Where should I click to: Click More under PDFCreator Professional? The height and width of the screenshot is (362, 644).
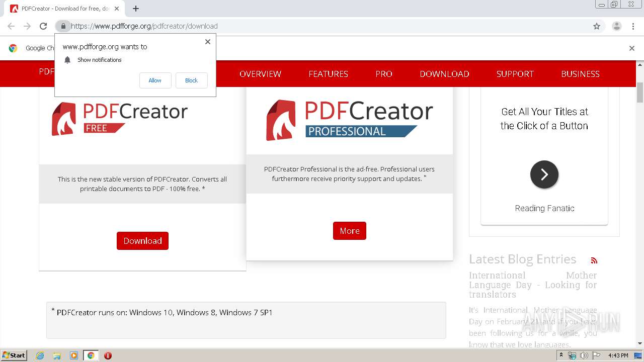pos(350,231)
